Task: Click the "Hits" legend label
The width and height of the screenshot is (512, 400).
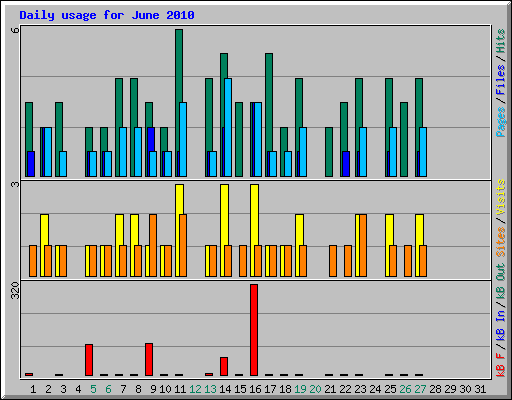Action: pyautogui.click(x=501, y=41)
